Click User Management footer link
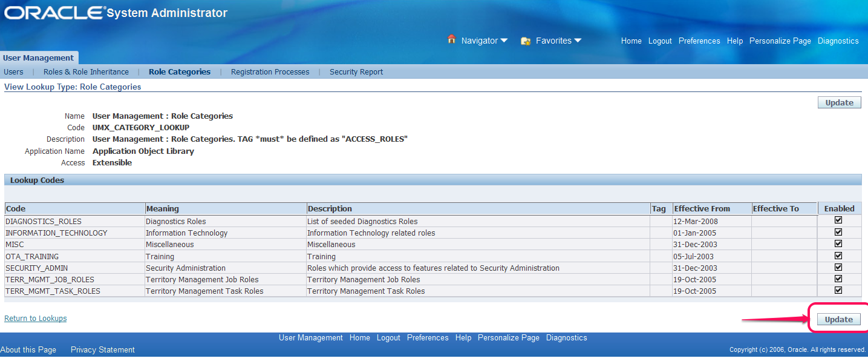This screenshot has height=364, width=868. coord(311,338)
